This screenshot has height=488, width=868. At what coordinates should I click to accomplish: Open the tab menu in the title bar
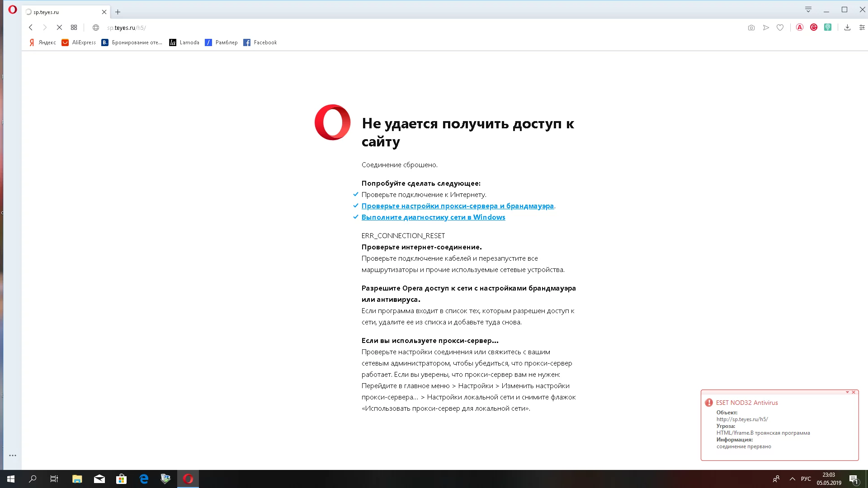pos(808,9)
